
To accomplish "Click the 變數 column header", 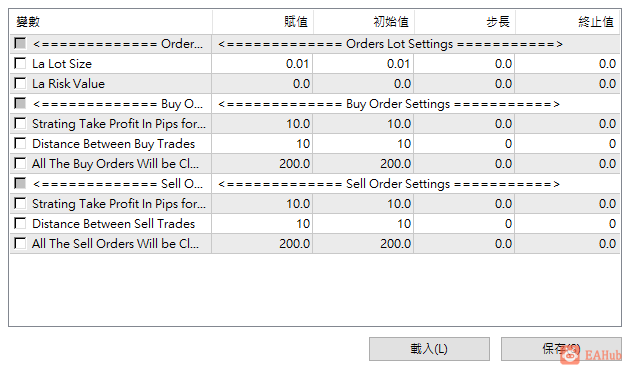I will [x=111, y=22].
